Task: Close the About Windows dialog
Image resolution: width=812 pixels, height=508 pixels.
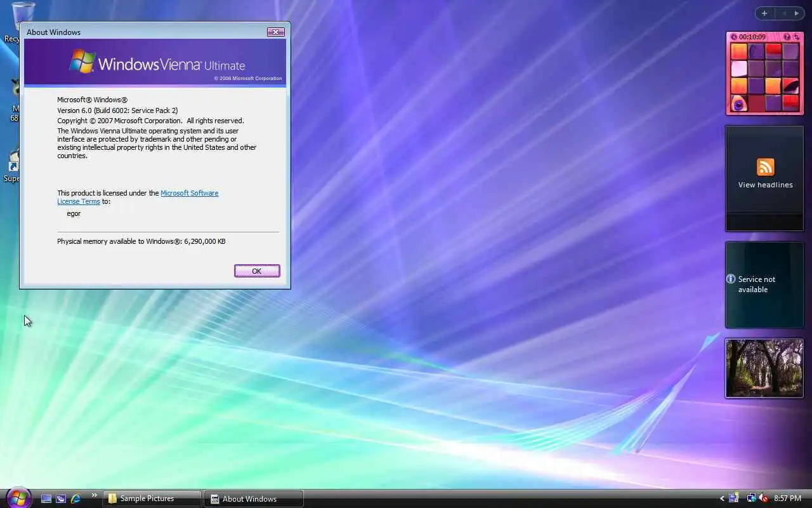Action: tap(275, 32)
